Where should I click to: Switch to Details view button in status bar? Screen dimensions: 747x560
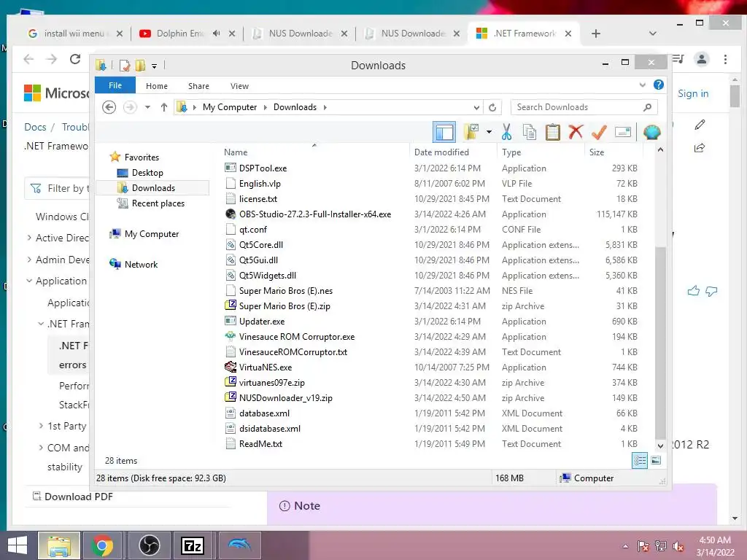pos(640,460)
